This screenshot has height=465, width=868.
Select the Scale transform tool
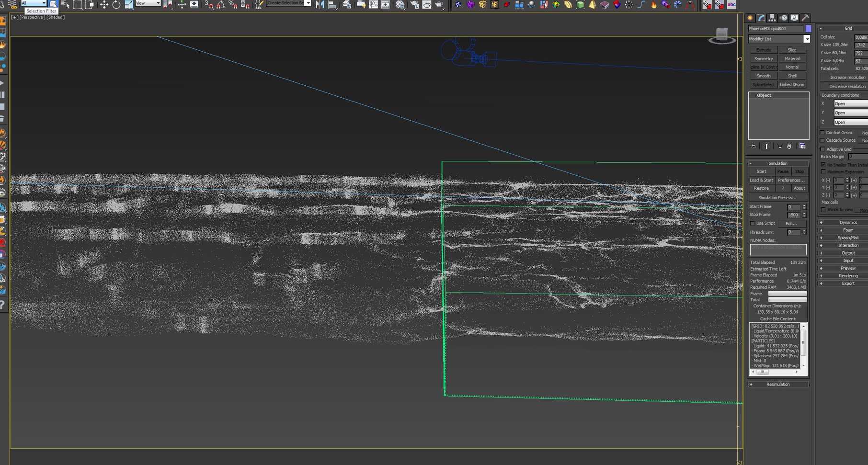click(129, 5)
